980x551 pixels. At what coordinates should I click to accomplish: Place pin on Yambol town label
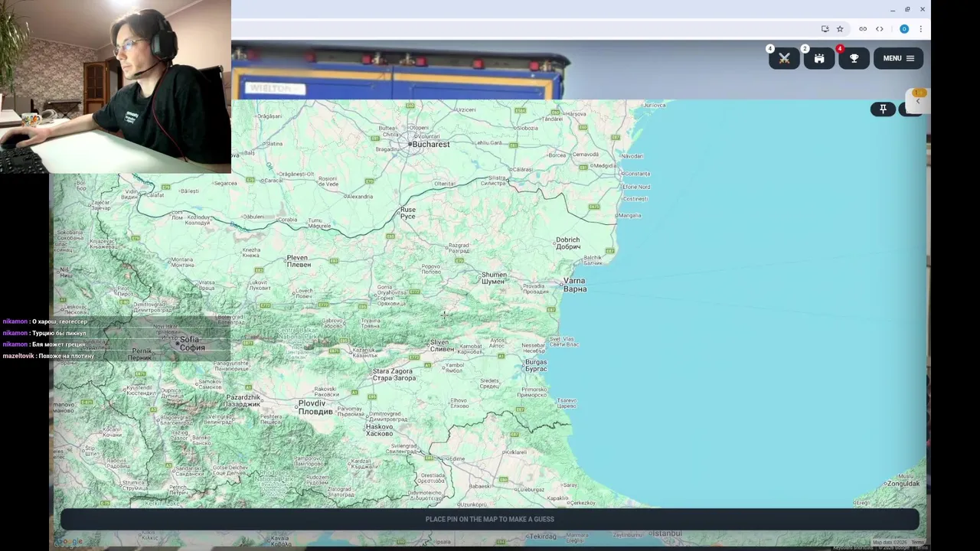[x=454, y=367]
